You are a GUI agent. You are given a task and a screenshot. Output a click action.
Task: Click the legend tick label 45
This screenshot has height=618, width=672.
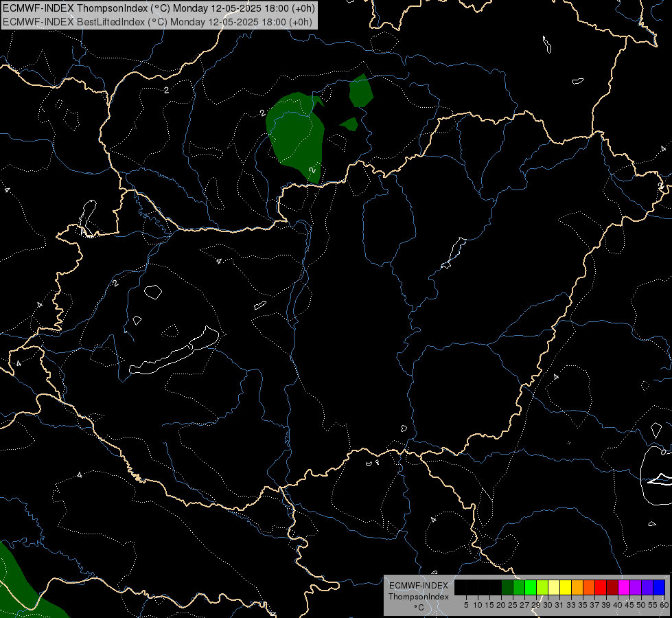pos(630,605)
